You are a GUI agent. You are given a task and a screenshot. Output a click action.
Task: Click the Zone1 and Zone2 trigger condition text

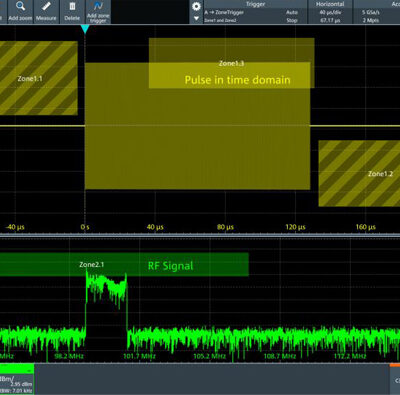tap(220, 20)
